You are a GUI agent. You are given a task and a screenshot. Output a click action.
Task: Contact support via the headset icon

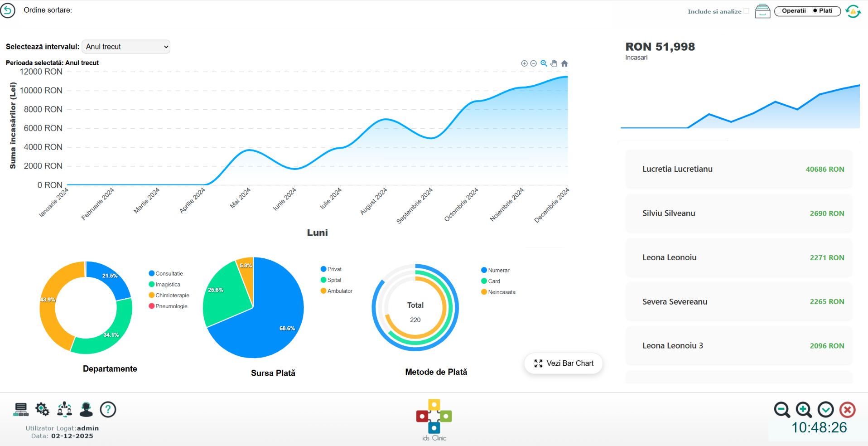pyautogui.click(x=86, y=409)
